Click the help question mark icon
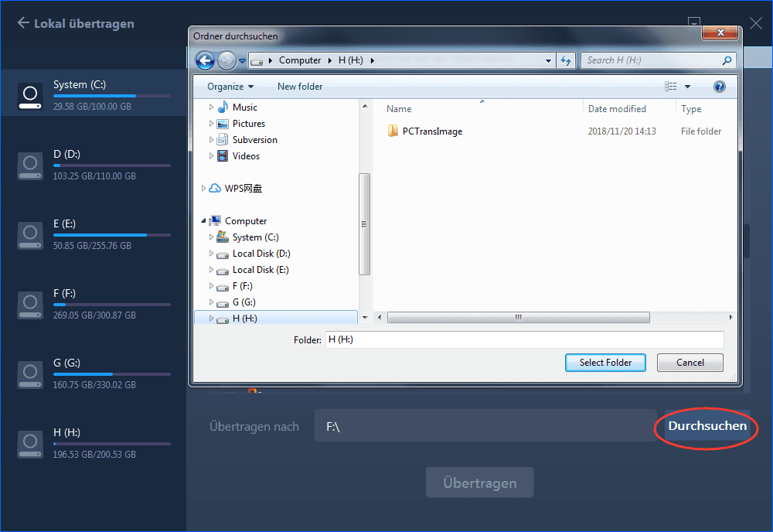Viewport: 773px width, 532px height. (719, 87)
